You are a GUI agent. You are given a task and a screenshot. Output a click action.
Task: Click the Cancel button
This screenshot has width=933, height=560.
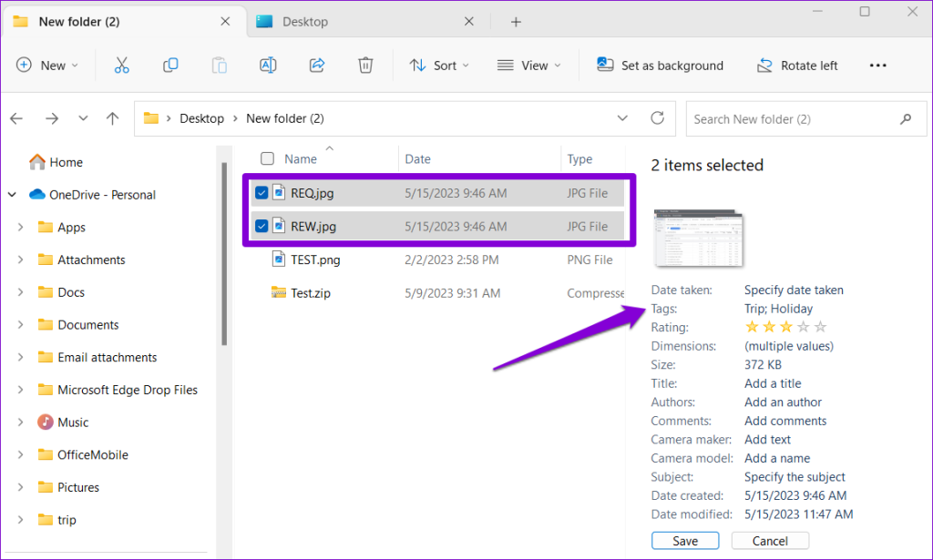tap(770, 540)
